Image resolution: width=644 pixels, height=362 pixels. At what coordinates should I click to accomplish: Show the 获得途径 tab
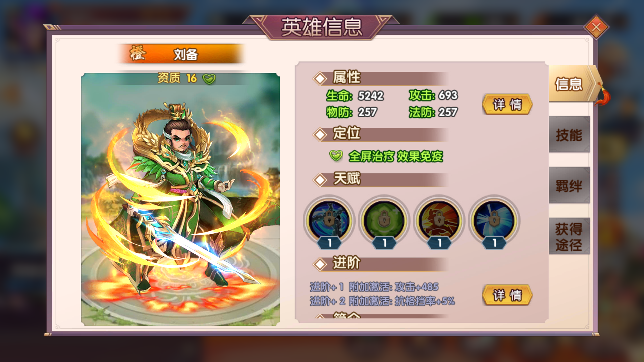click(x=569, y=236)
